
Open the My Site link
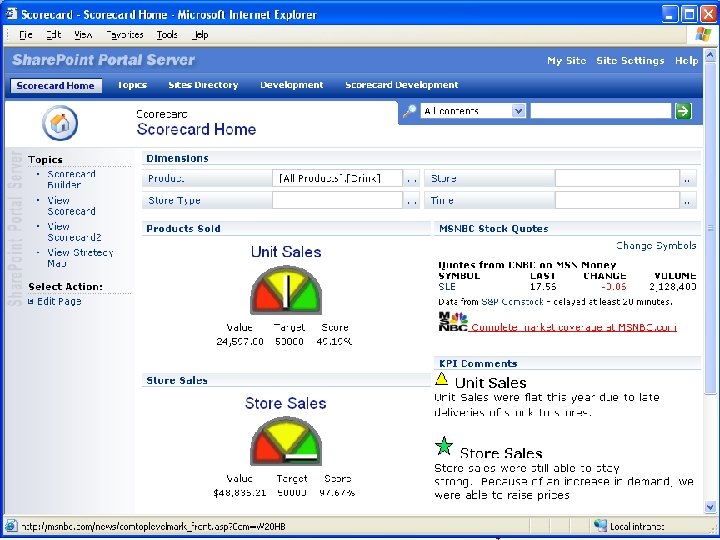[x=566, y=61]
